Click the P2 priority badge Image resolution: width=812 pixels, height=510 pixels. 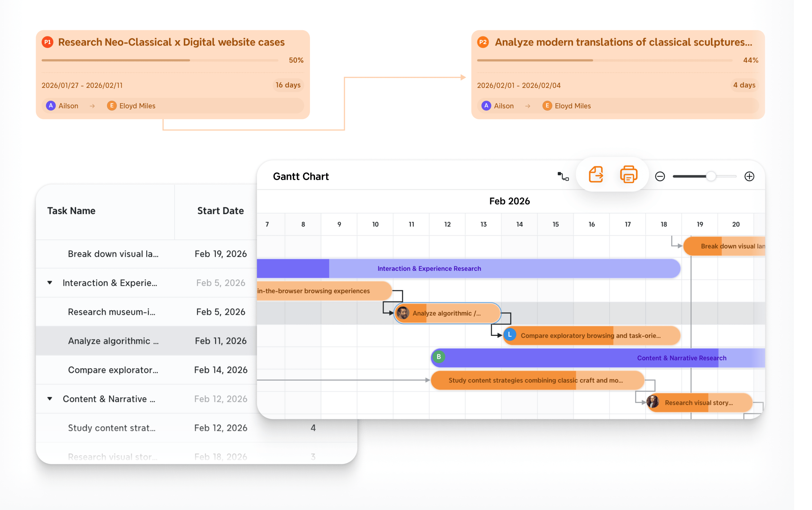pos(483,42)
